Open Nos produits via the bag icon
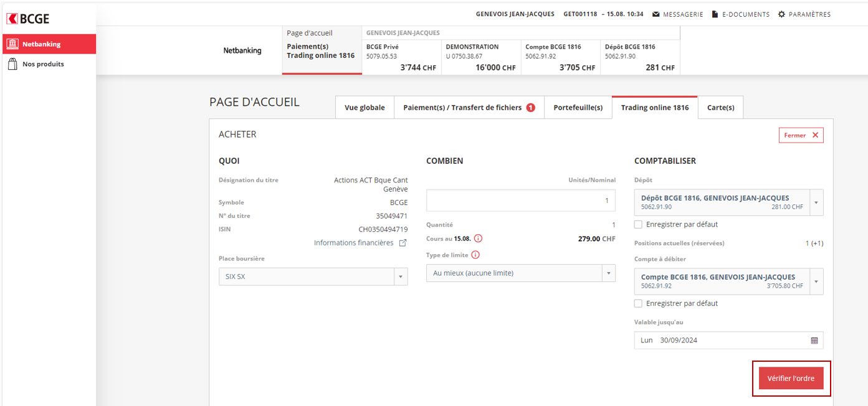Image resolution: width=868 pixels, height=406 pixels. point(12,64)
